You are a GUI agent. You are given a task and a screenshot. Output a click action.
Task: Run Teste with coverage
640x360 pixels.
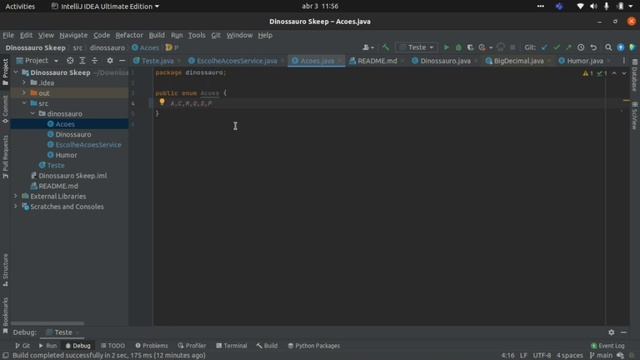point(470,47)
